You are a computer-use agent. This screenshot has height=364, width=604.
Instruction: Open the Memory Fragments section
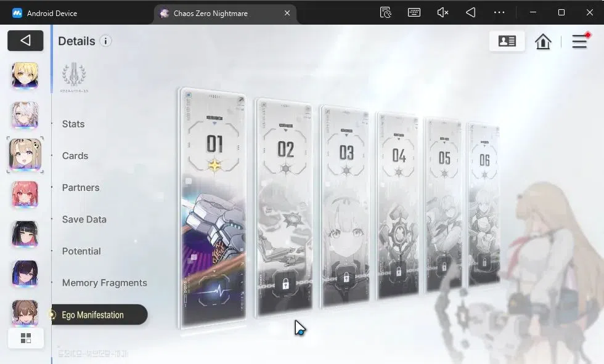pyautogui.click(x=104, y=283)
